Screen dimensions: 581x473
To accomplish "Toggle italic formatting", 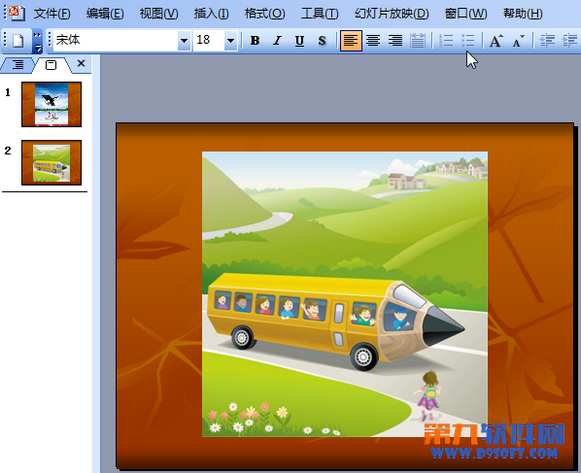I will (277, 40).
